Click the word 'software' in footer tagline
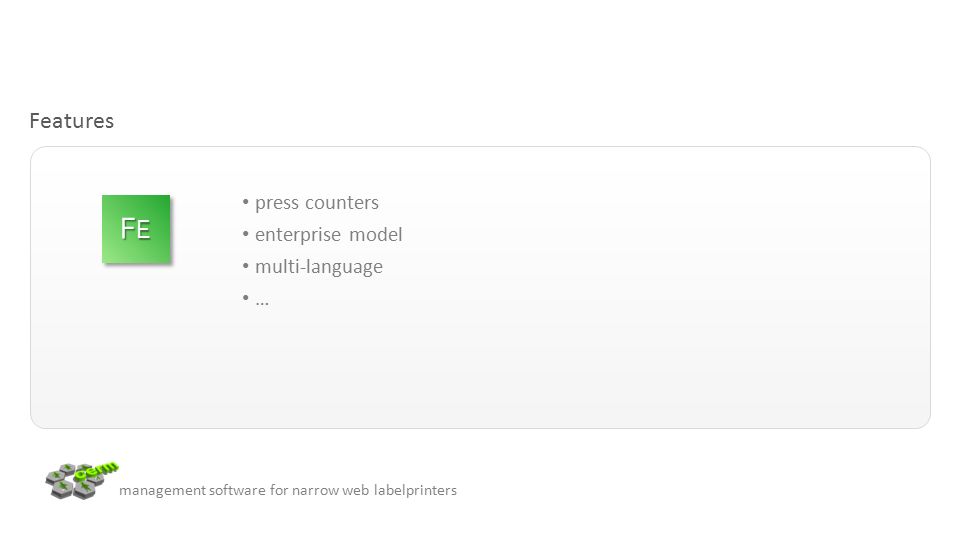 coord(238,490)
